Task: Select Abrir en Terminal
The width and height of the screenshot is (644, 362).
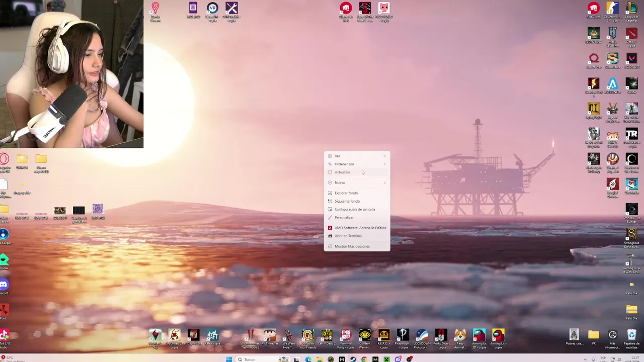Action: tap(357, 236)
